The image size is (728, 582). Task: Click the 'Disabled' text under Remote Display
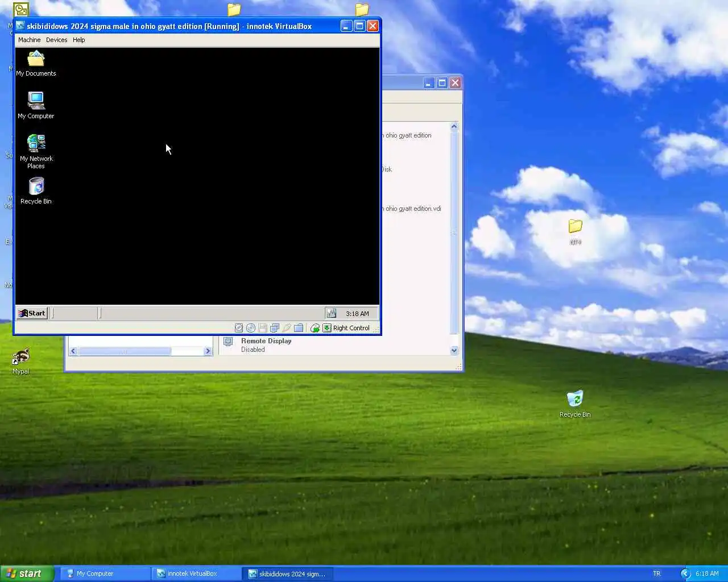tap(253, 350)
